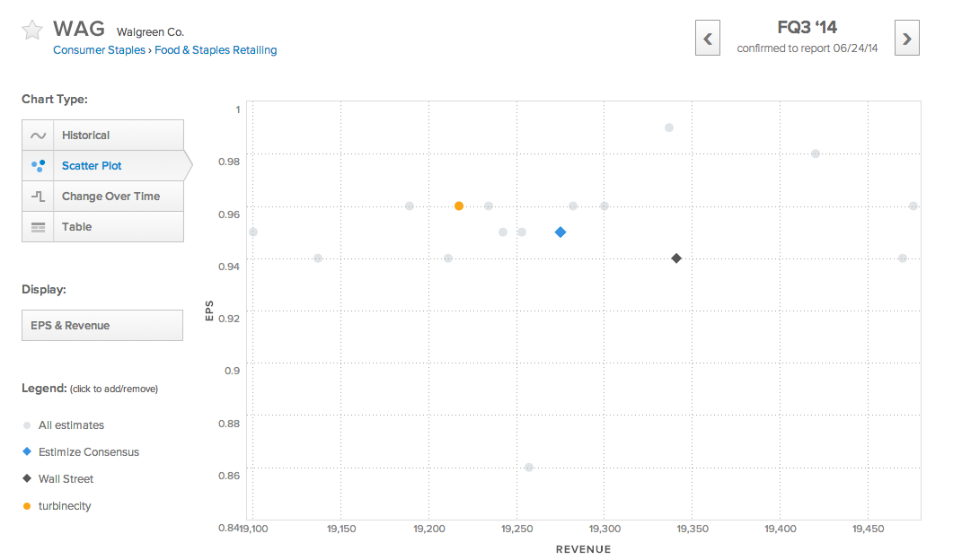
Task: Click the gray estimate at 0.98 EPS
Action: click(x=815, y=153)
